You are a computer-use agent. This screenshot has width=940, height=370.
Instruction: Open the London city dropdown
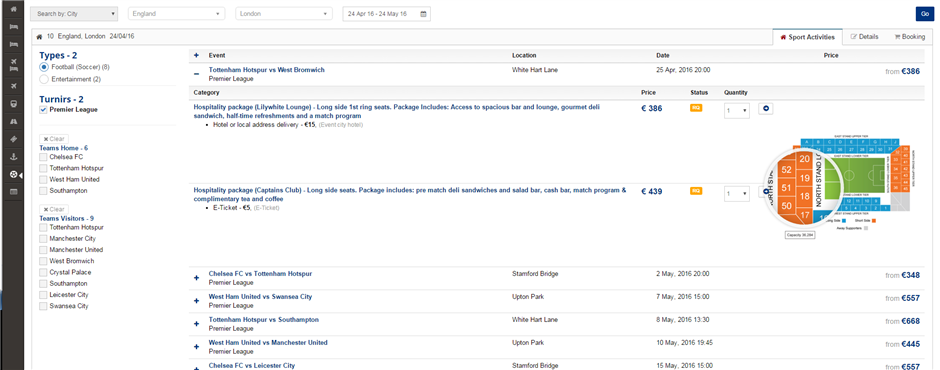click(x=284, y=13)
